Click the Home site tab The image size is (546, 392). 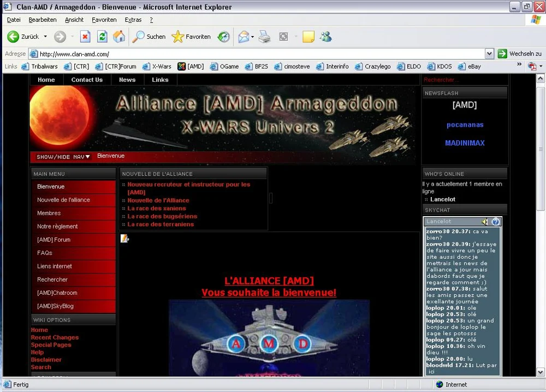coord(46,80)
